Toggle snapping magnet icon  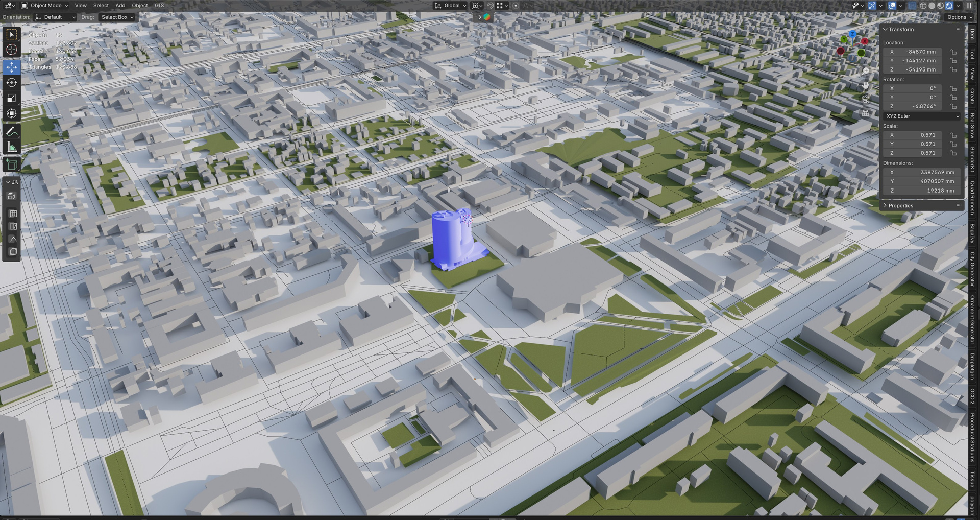490,6
